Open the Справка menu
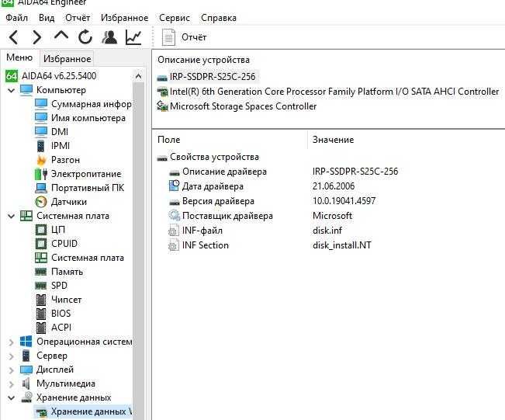Viewport: 505px width, 420px height. [218, 18]
